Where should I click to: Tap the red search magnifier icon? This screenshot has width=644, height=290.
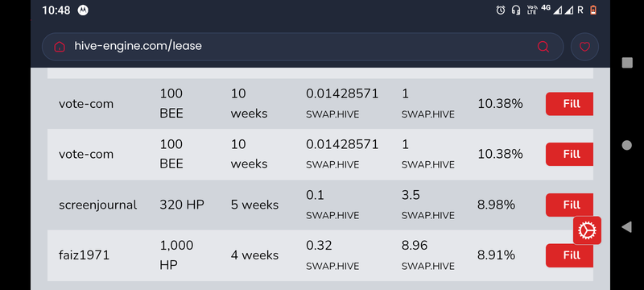[543, 47]
